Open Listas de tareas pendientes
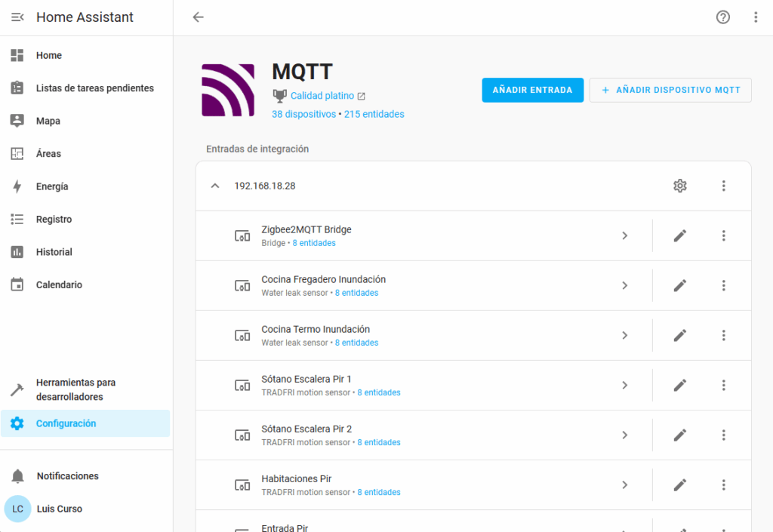The image size is (773, 532). coord(85,88)
